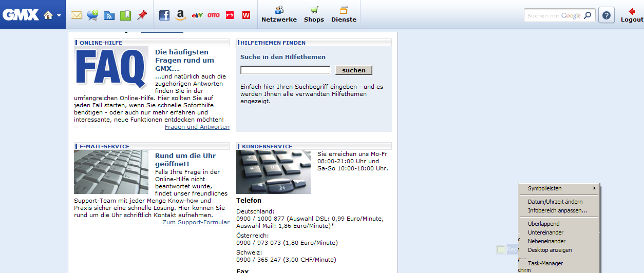Click the OTTO shortcut icon

[214, 15]
